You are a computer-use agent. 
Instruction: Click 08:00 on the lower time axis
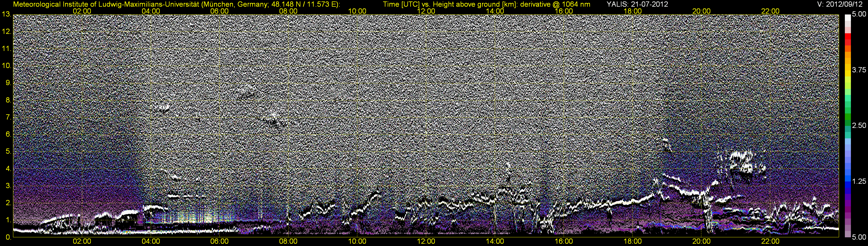tap(288, 242)
